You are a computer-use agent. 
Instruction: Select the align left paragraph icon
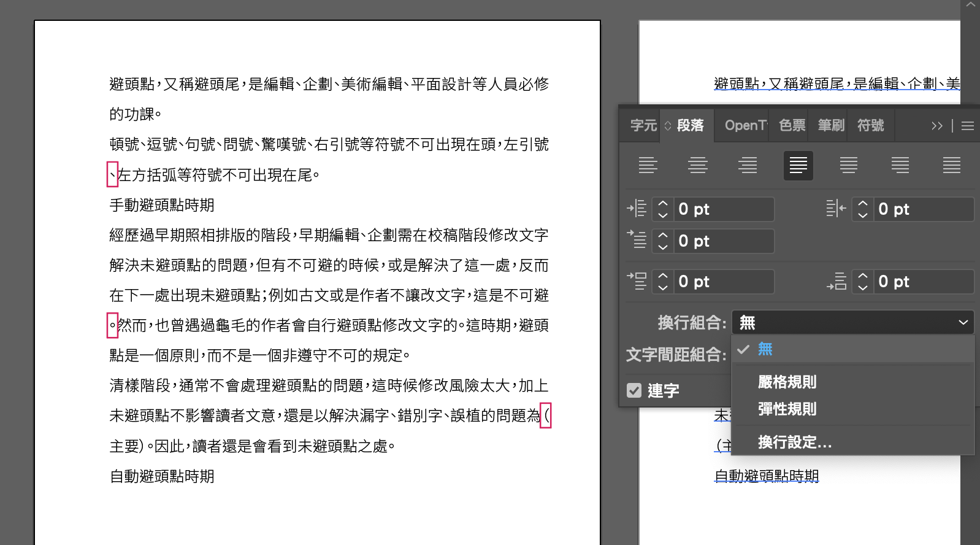click(648, 165)
